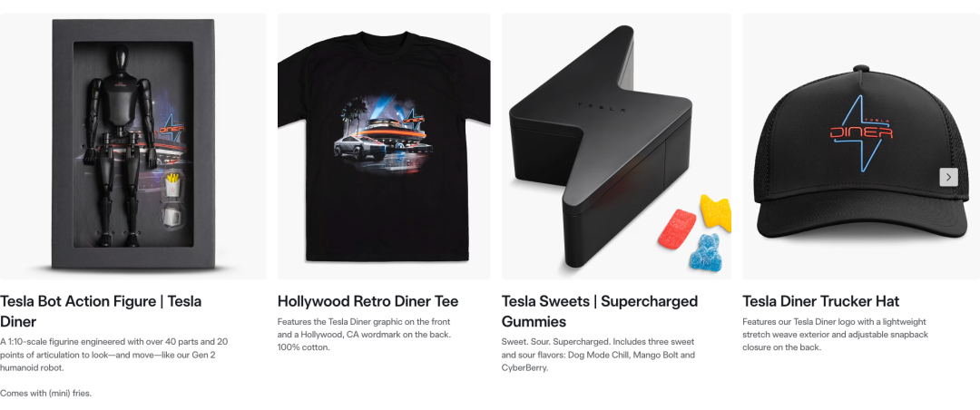Click the gummies flavors description text
Screen dimensions: 980x410
pyautogui.click(x=598, y=355)
